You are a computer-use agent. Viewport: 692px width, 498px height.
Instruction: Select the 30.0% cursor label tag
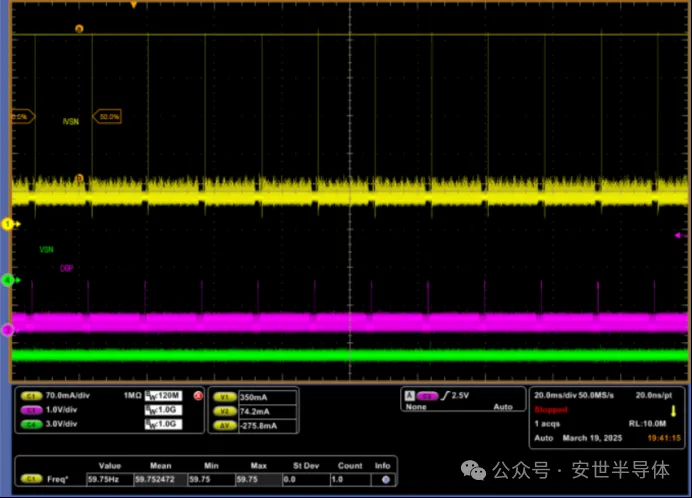pyautogui.click(x=107, y=117)
